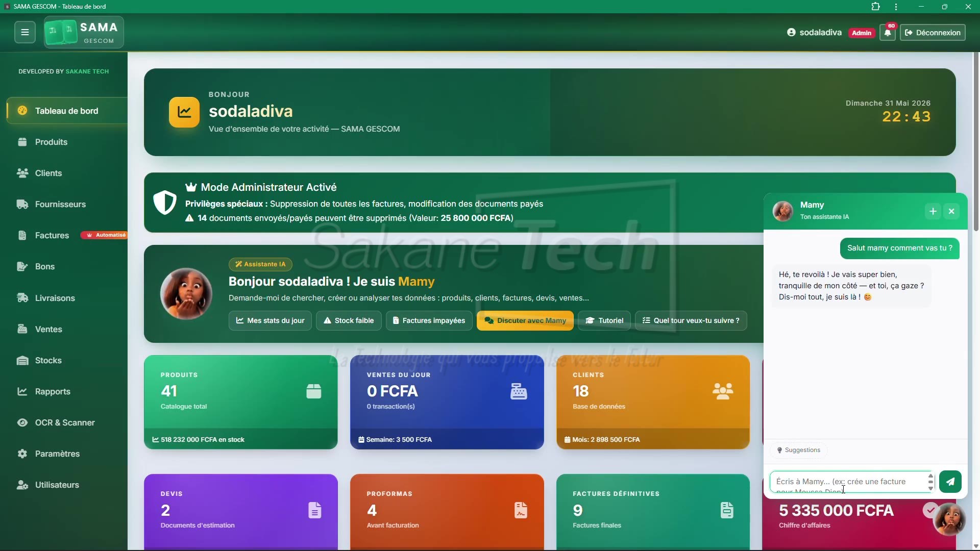Show chat Suggestions
Image resolution: width=980 pixels, height=551 pixels.
[798, 450]
